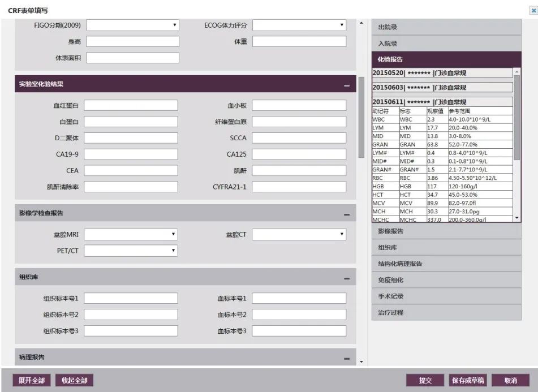Open the FIGO分期(2009) dropdown
538x392 pixels.
tap(132, 25)
